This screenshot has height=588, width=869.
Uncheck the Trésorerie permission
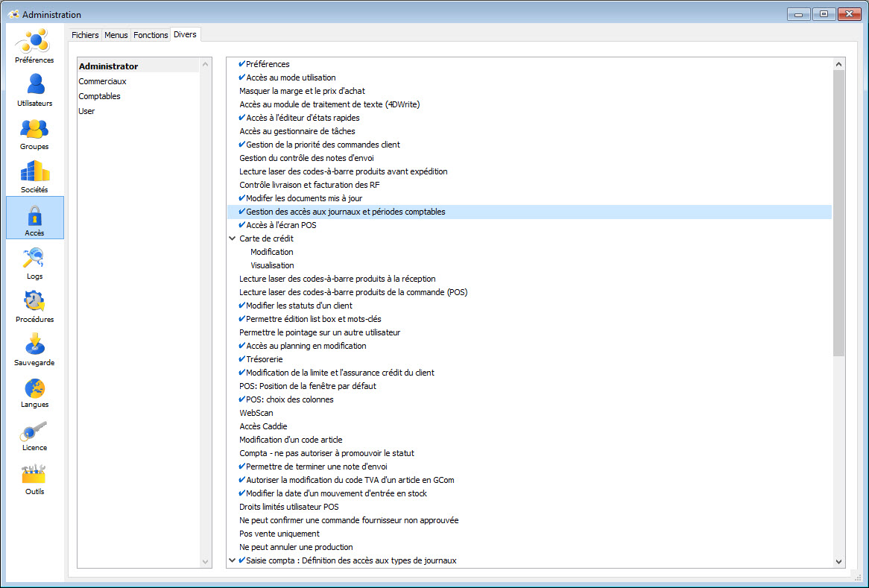pos(242,359)
